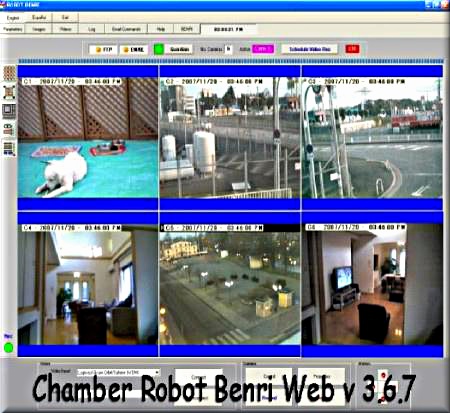
Task: Switch language to English
Action: coord(13,18)
